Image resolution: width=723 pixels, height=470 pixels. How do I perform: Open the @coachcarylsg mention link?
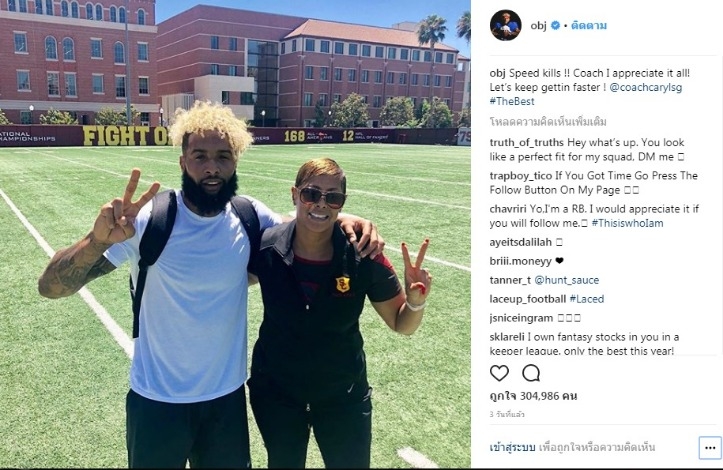(x=646, y=88)
